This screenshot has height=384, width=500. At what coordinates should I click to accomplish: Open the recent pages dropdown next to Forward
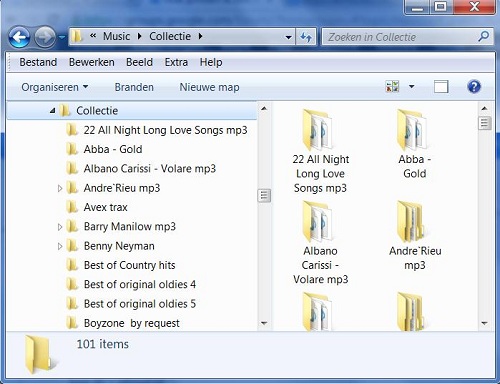pyautogui.click(x=62, y=37)
